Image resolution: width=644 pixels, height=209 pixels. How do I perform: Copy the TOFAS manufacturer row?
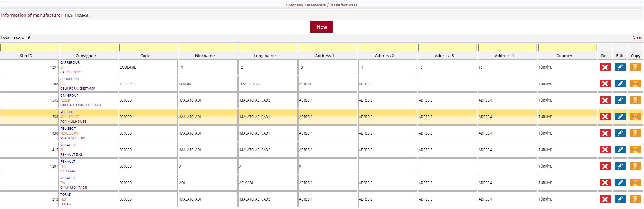pyautogui.click(x=635, y=199)
